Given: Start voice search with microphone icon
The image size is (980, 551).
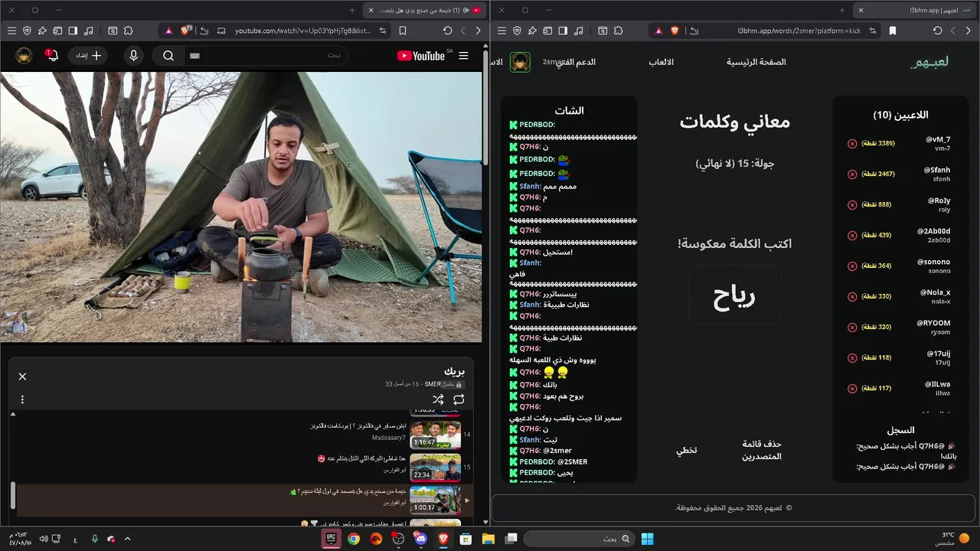Looking at the screenshot, I should coord(134,56).
